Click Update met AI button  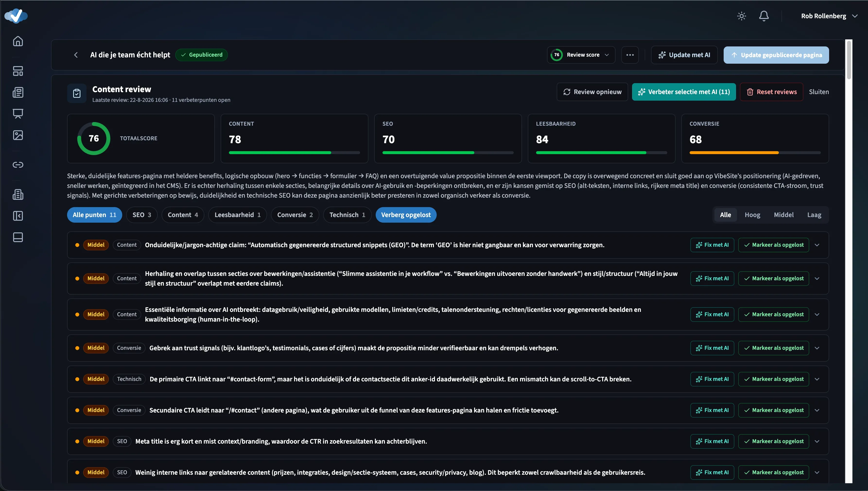coord(684,55)
